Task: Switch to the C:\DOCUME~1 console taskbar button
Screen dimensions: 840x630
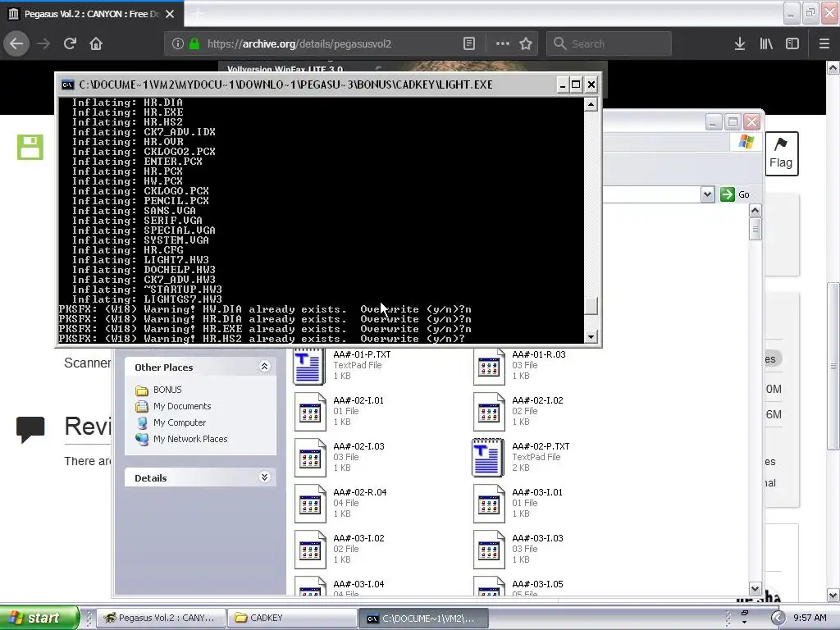Action: tap(423, 618)
